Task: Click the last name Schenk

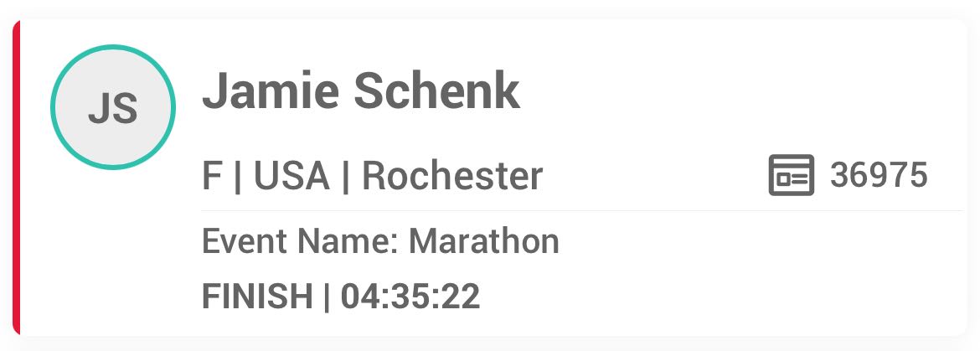Action: click(x=437, y=91)
